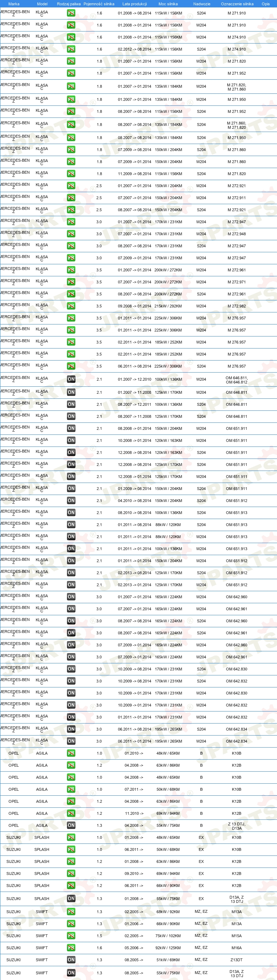Click the petrol icon in the Suzuki Swift M16A row
This screenshot has height=980, width=277.
tap(71, 948)
